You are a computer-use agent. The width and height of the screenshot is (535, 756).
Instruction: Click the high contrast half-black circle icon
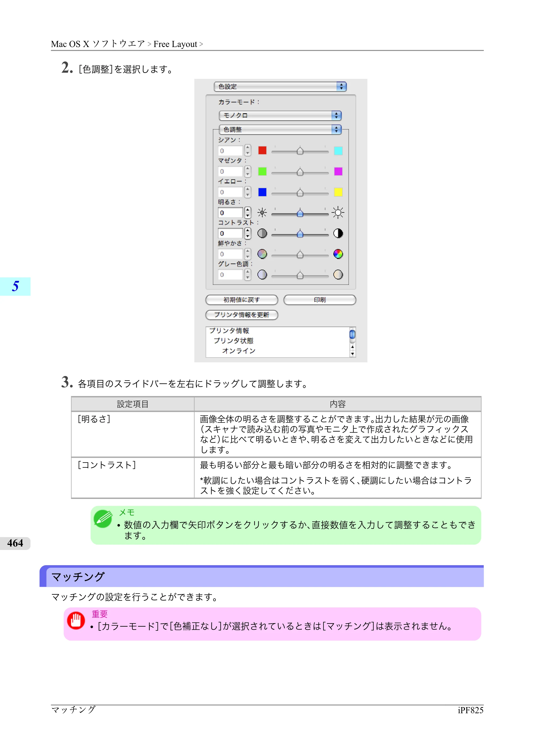pos(338,234)
